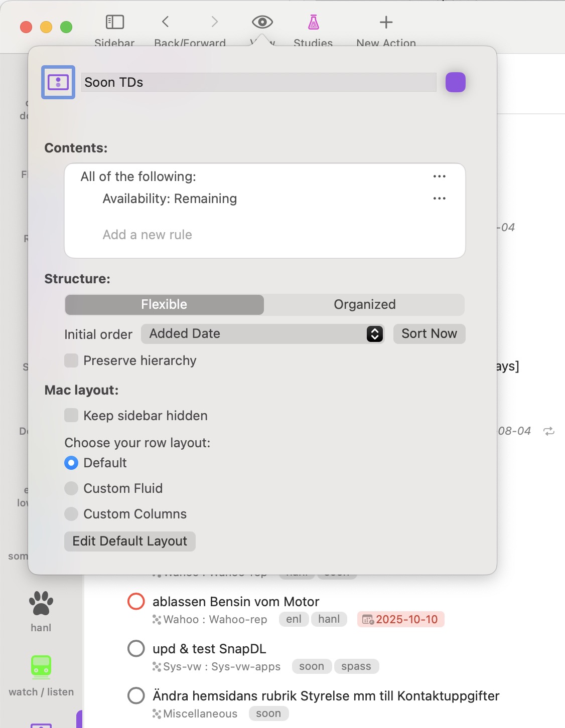Open the purple perspective color swatch
Image resolution: width=565 pixels, height=728 pixels.
[455, 82]
